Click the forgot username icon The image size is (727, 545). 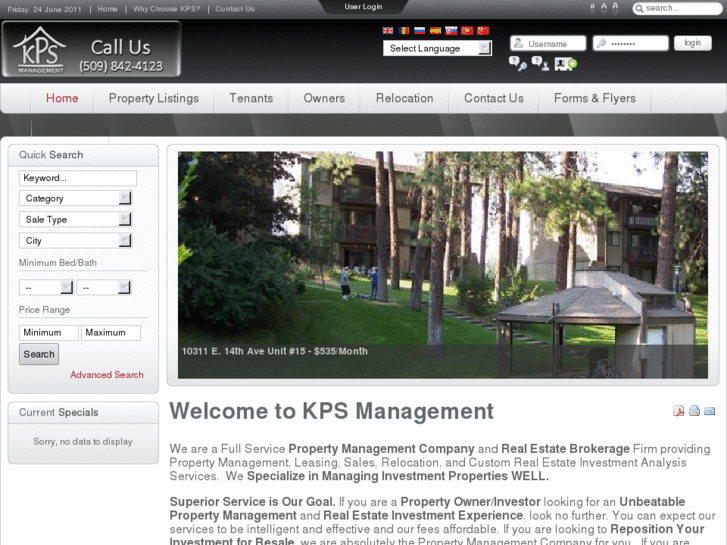click(x=541, y=64)
